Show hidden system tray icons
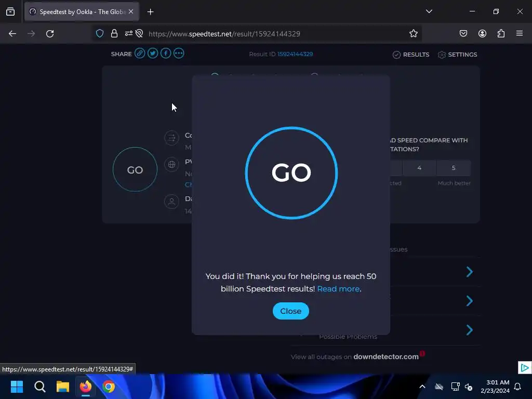Screen dimensions: 532x399 (422, 387)
